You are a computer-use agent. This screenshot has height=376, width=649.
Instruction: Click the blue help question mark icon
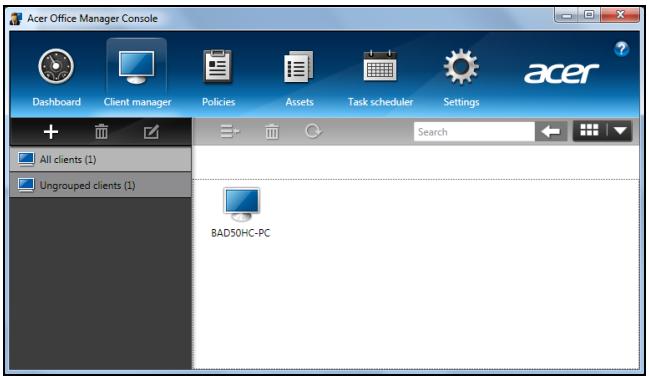point(621,49)
